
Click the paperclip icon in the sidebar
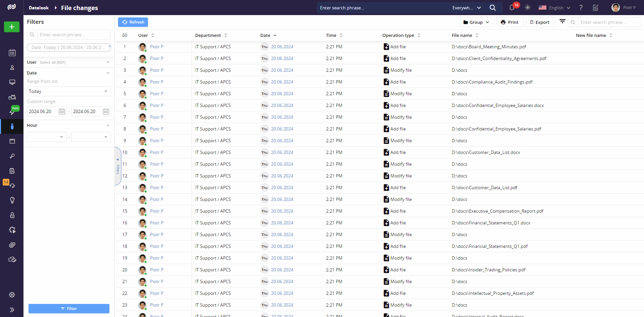point(12,245)
